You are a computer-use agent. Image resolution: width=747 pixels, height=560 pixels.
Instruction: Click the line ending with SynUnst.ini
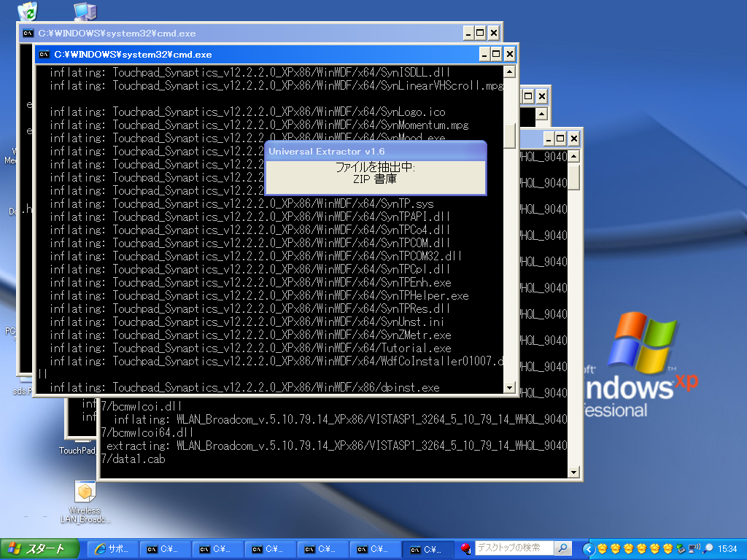(x=247, y=322)
